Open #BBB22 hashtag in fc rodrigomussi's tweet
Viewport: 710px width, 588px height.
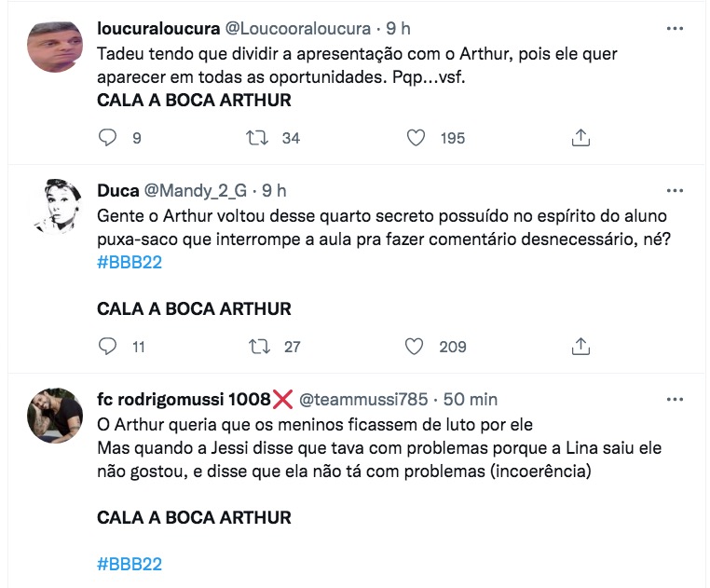point(130,564)
